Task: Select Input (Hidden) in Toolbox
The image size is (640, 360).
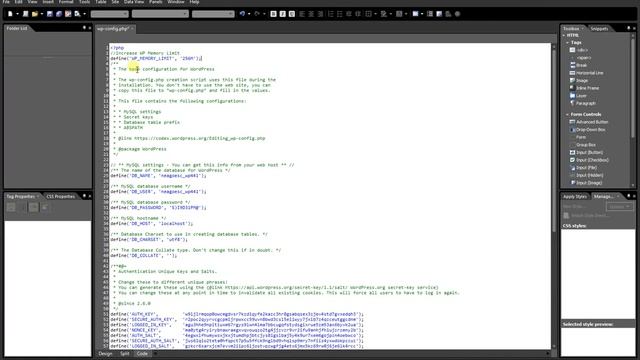Action: (586, 175)
